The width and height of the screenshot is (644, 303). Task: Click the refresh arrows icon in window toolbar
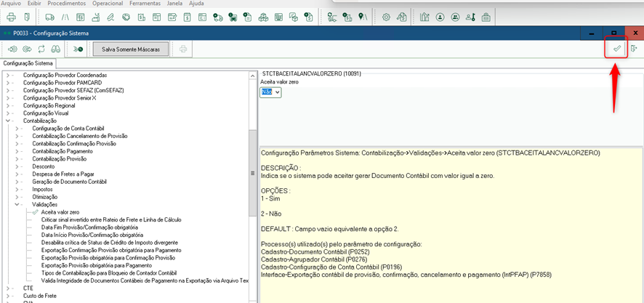[x=41, y=49]
